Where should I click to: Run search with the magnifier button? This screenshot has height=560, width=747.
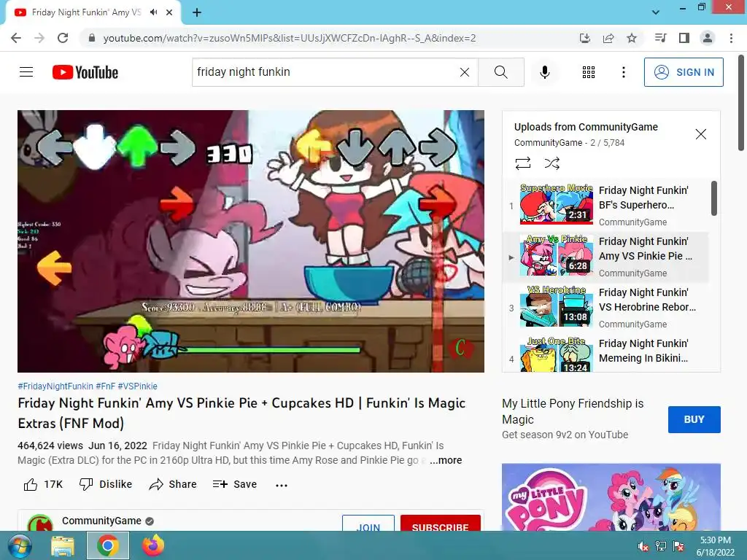pos(500,72)
